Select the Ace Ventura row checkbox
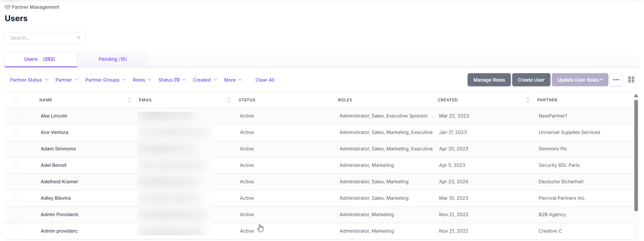The height and width of the screenshot is (241, 644). click(17, 132)
